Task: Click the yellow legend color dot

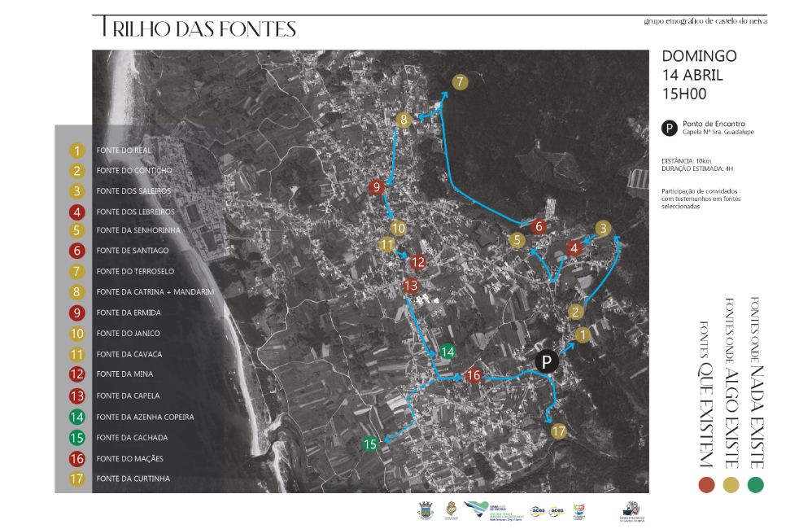Action: (731, 486)
